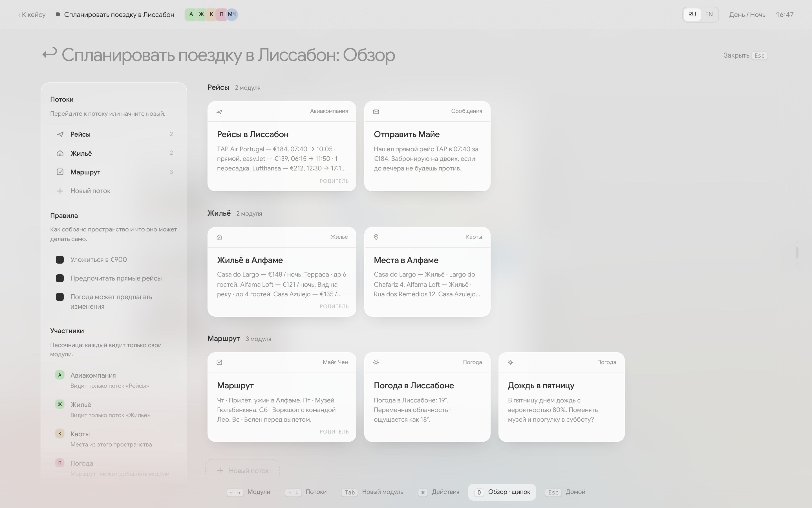Open the Дождь в пятницу card title
812x508 pixels.
pyautogui.click(x=541, y=385)
